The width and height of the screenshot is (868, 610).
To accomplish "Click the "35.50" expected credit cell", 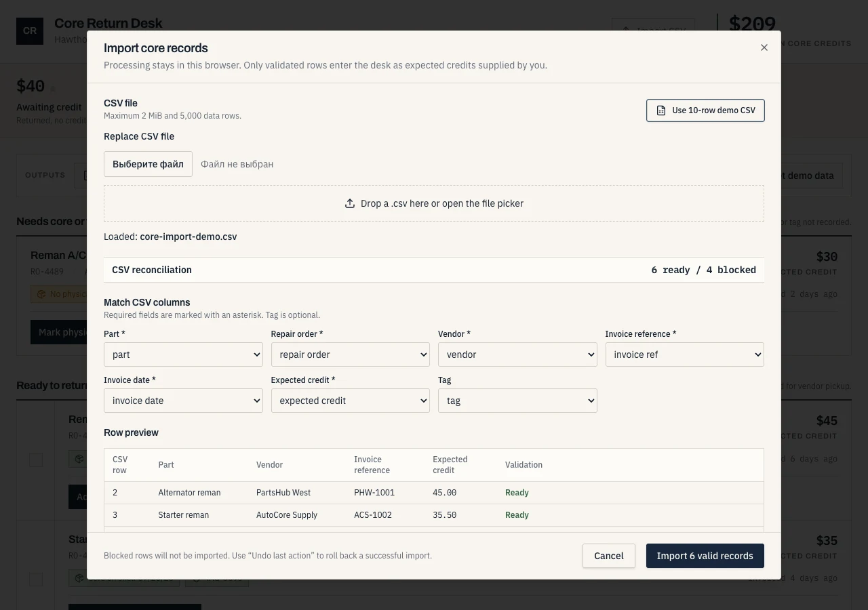I will pyautogui.click(x=445, y=515).
